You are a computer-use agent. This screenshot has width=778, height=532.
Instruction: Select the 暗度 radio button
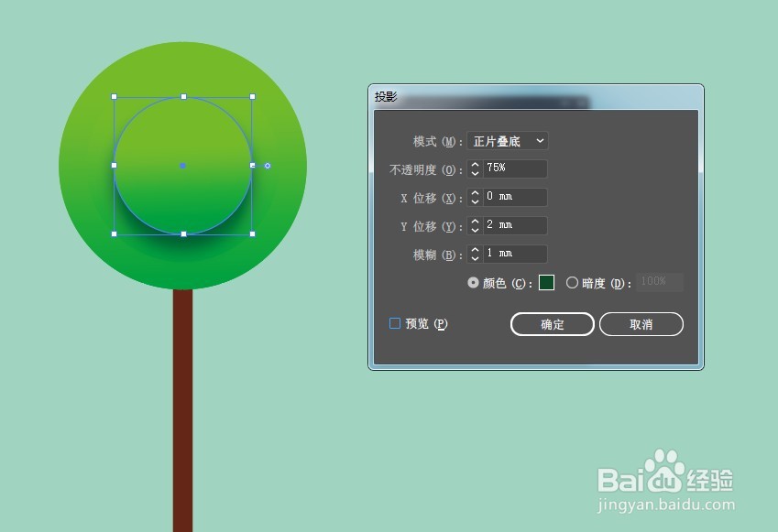(x=572, y=283)
